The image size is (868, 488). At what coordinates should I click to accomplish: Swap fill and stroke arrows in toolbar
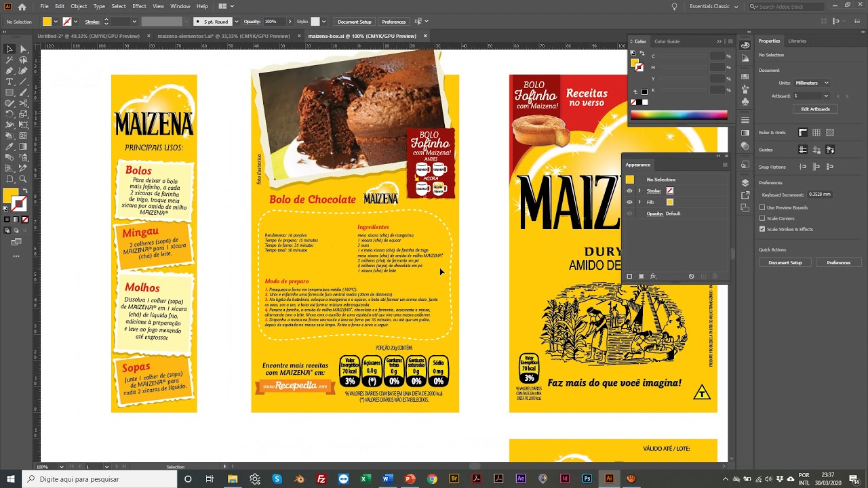[x=26, y=190]
